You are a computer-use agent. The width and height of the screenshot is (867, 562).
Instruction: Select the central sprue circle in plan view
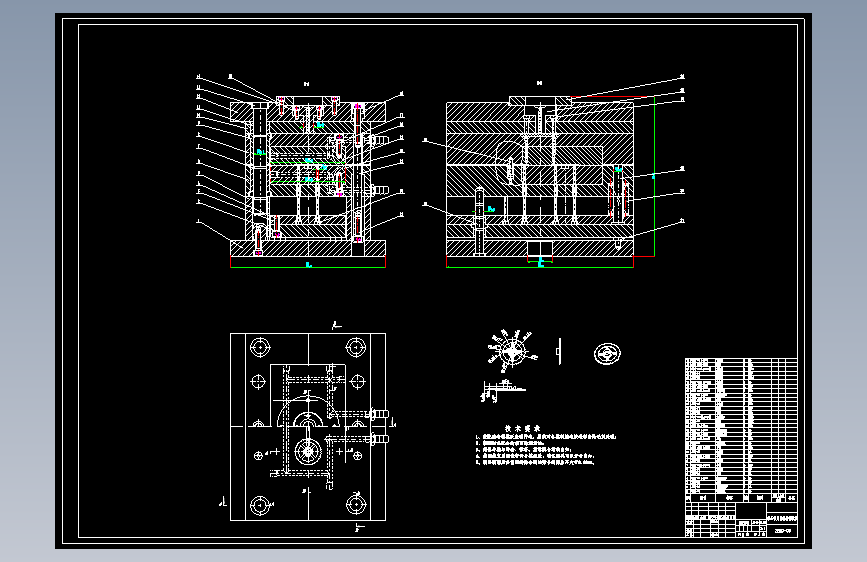[x=308, y=451]
